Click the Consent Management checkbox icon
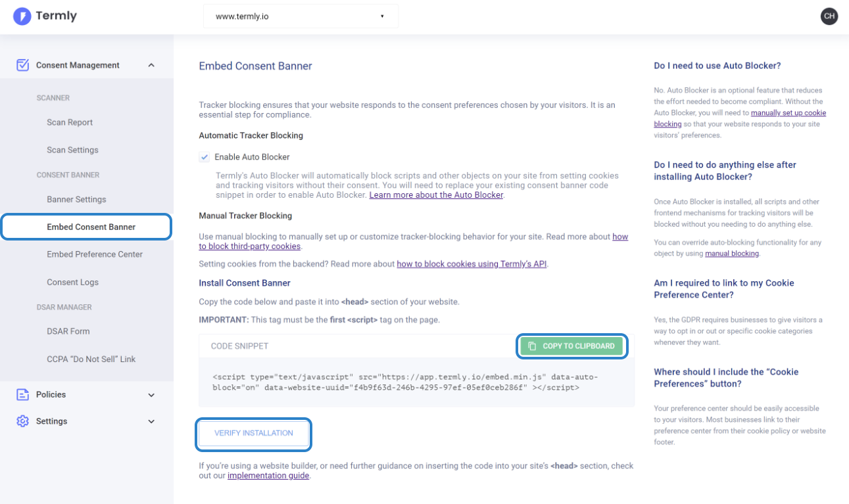This screenshot has width=849, height=504. 23,65
